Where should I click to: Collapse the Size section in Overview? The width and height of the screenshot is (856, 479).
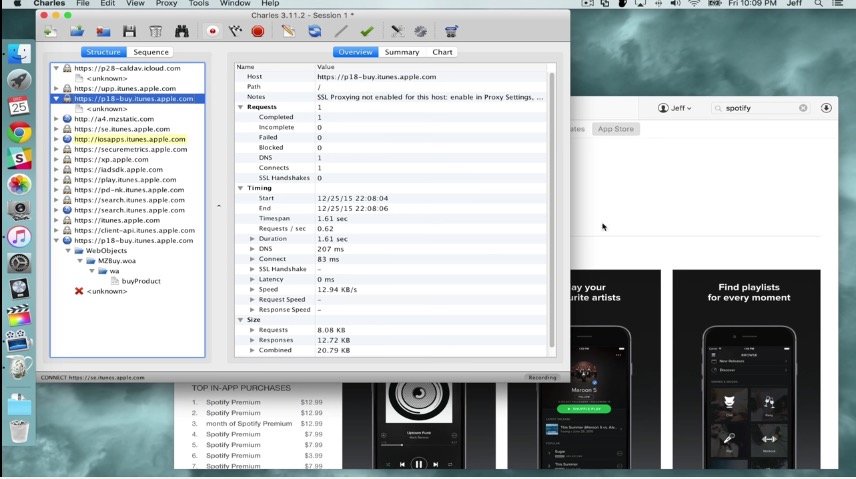coord(240,320)
